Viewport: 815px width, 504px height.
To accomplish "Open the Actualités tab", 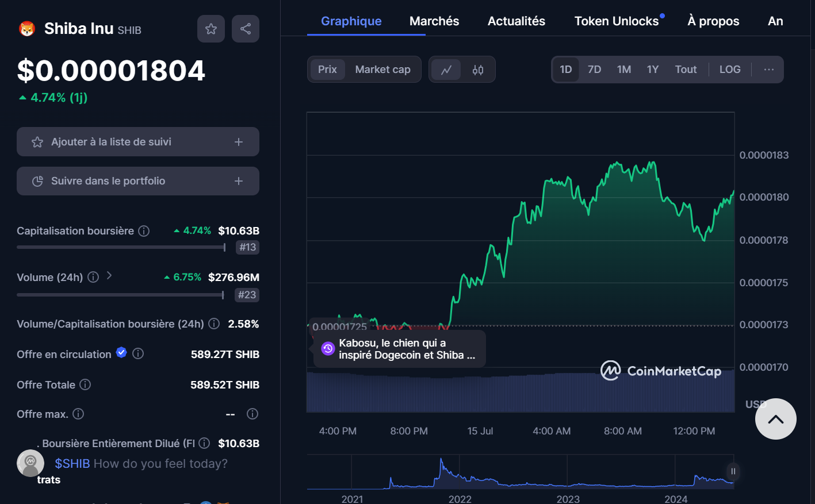I will pyautogui.click(x=516, y=21).
